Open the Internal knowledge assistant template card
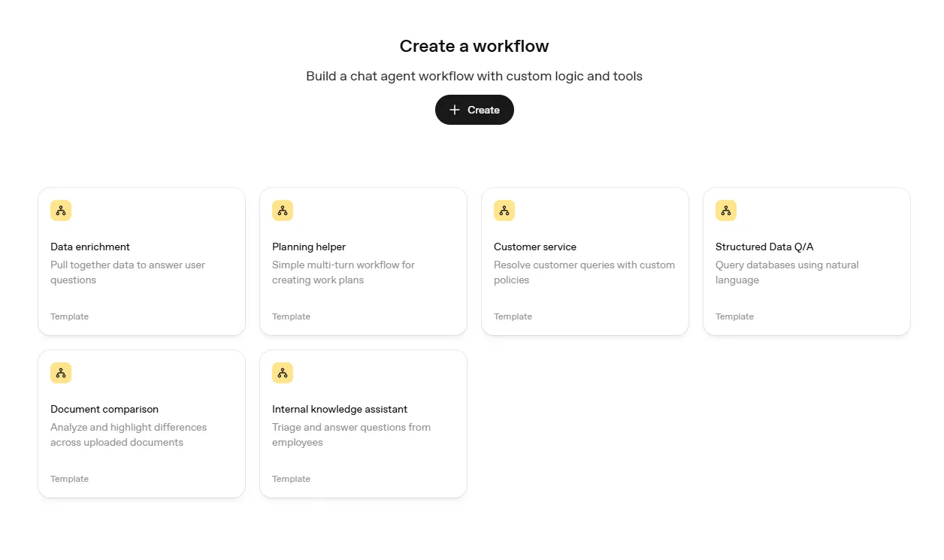The image size is (944, 560). tap(363, 423)
